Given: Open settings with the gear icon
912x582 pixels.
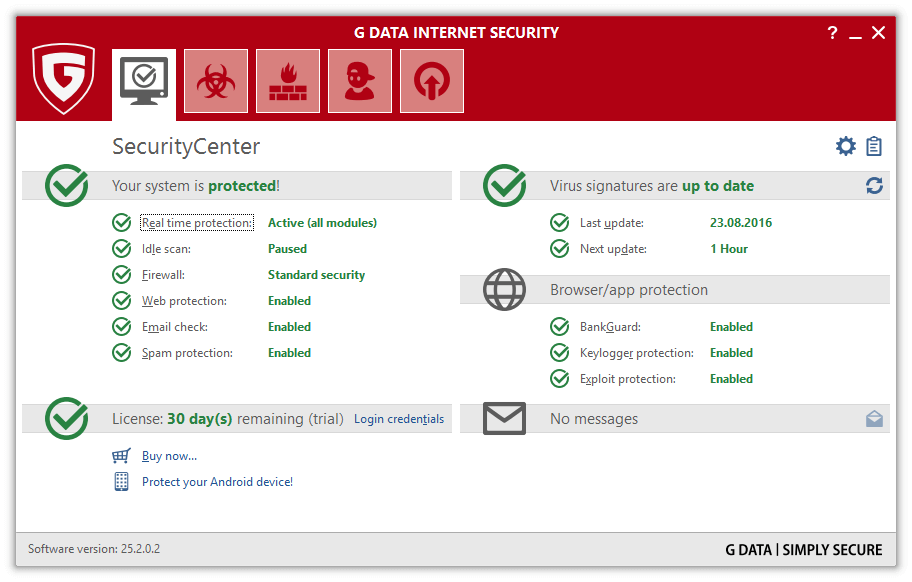Looking at the screenshot, I should coord(846,147).
